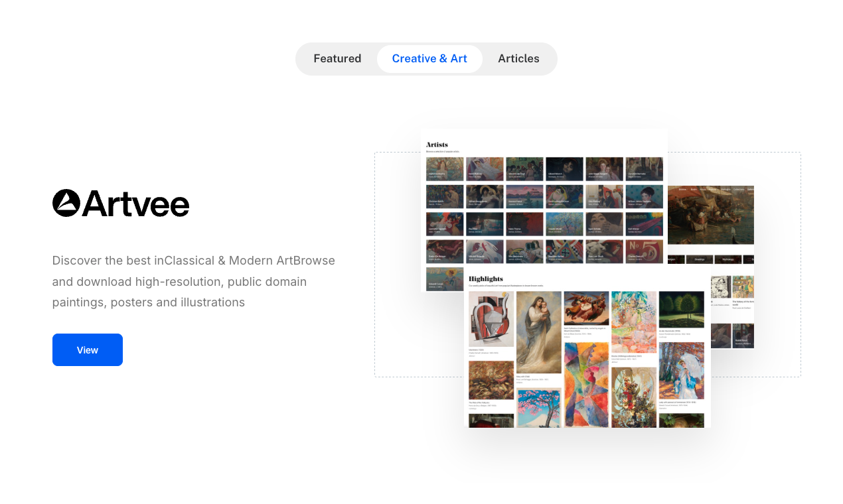
Task: Switch to the Featured tab
Action: (x=337, y=59)
